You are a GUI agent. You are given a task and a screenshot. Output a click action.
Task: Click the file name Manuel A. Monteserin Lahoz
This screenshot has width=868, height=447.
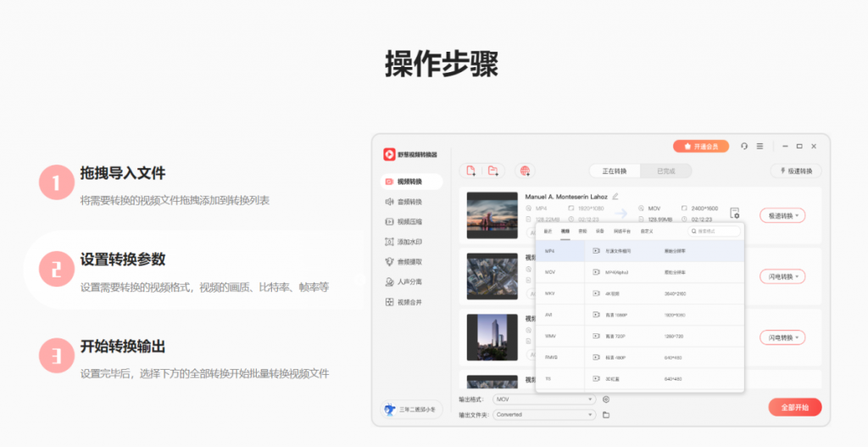coord(566,197)
